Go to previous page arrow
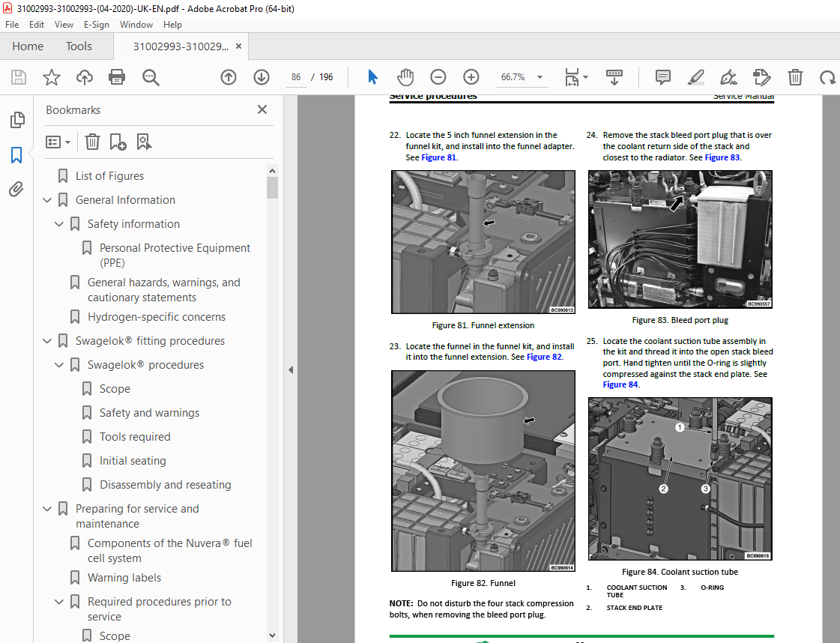 click(229, 77)
